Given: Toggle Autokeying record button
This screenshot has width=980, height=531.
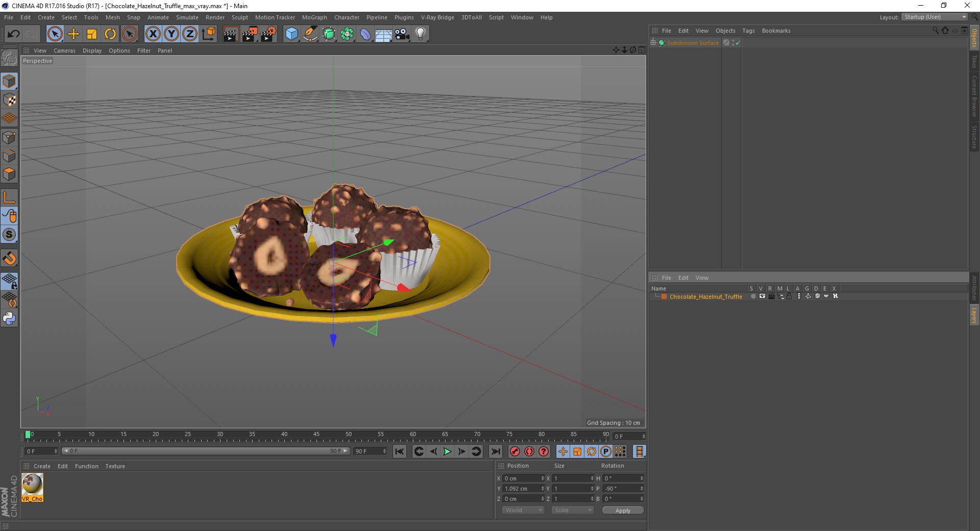Looking at the screenshot, I should pyautogui.click(x=529, y=451).
